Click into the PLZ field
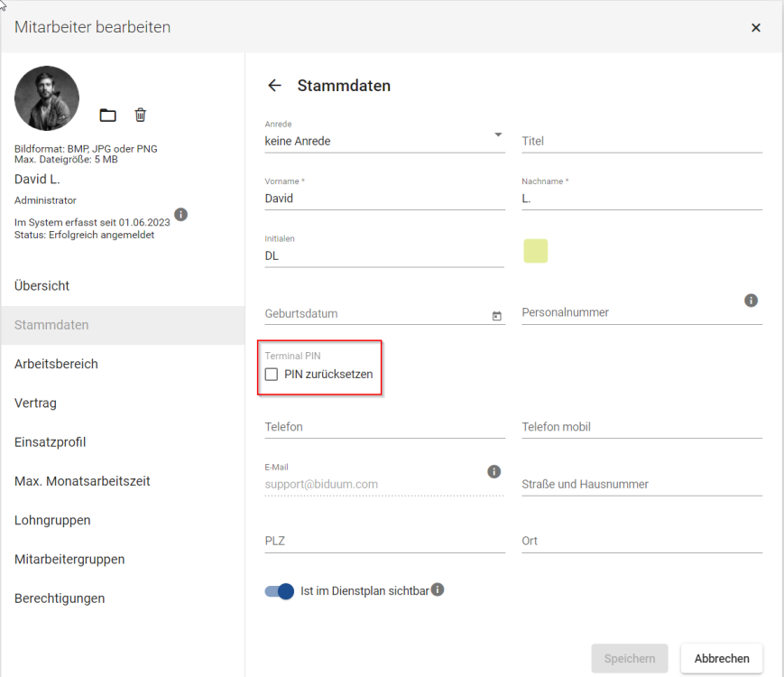Screen dimensions: 784x677 tap(384, 541)
